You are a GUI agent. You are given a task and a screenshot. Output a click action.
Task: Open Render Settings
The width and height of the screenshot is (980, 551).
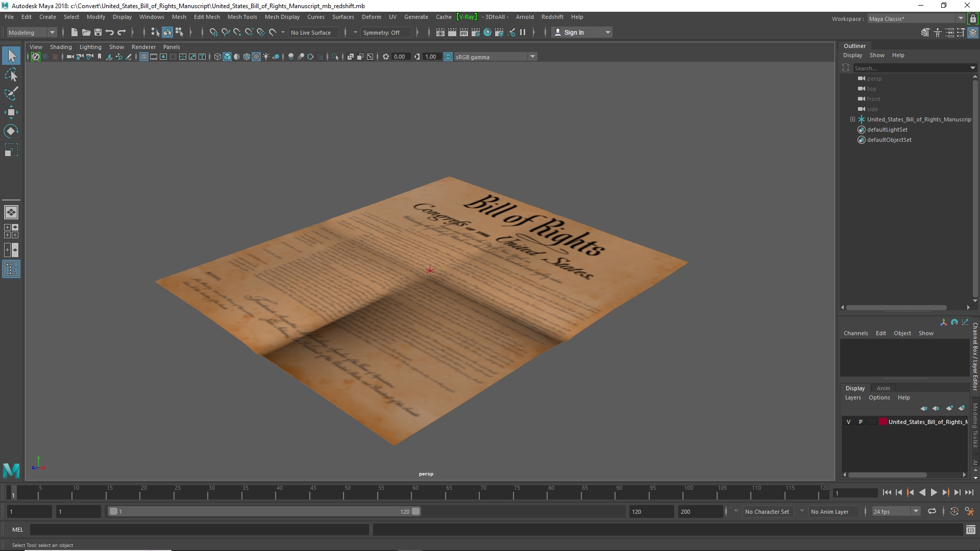(x=476, y=32)
